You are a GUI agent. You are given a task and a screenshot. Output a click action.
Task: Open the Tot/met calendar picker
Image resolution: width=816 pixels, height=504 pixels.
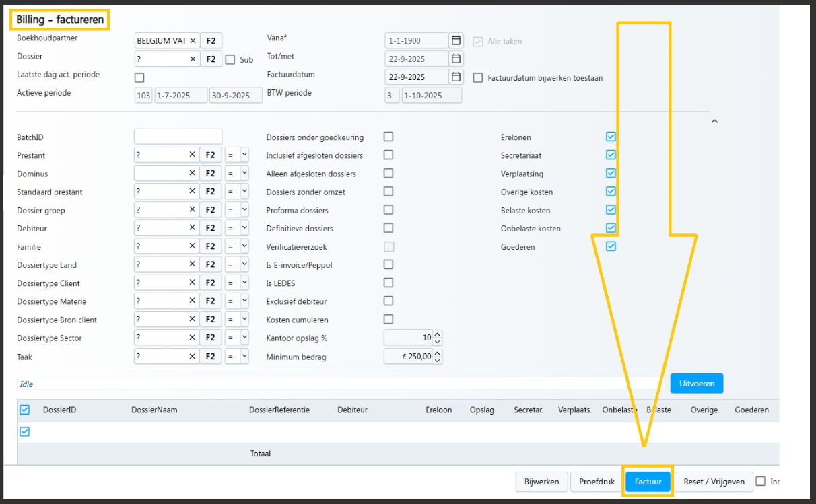tap(456, 59)
